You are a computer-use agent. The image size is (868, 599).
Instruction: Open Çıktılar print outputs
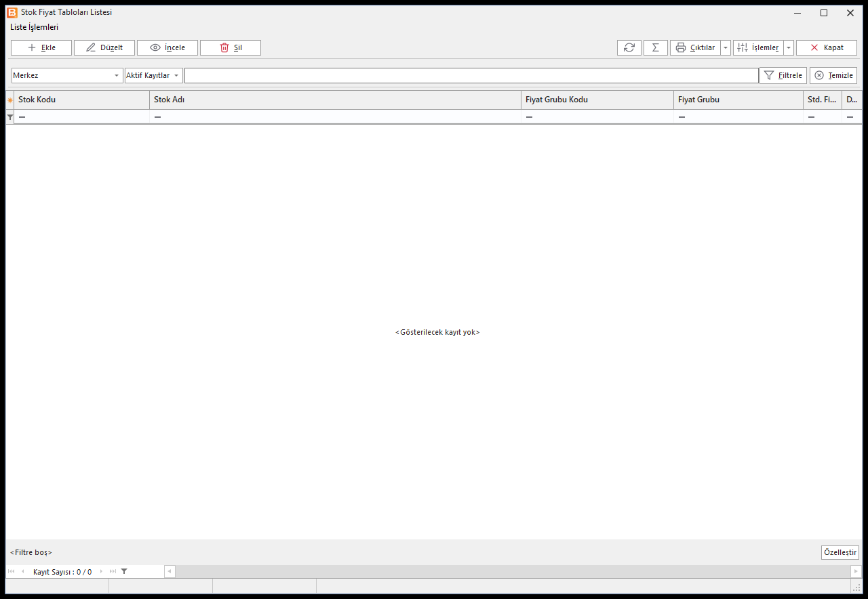tap(695, 47)
